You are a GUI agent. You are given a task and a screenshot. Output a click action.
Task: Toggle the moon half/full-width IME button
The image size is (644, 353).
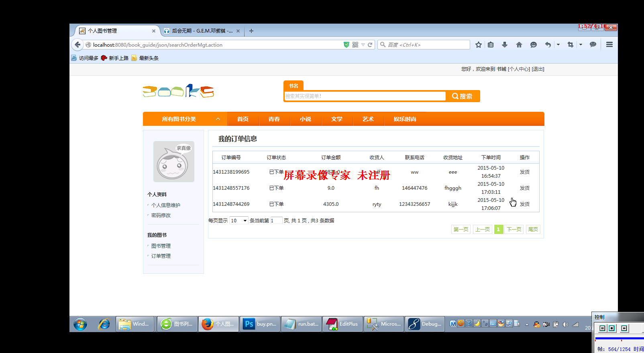477,324
